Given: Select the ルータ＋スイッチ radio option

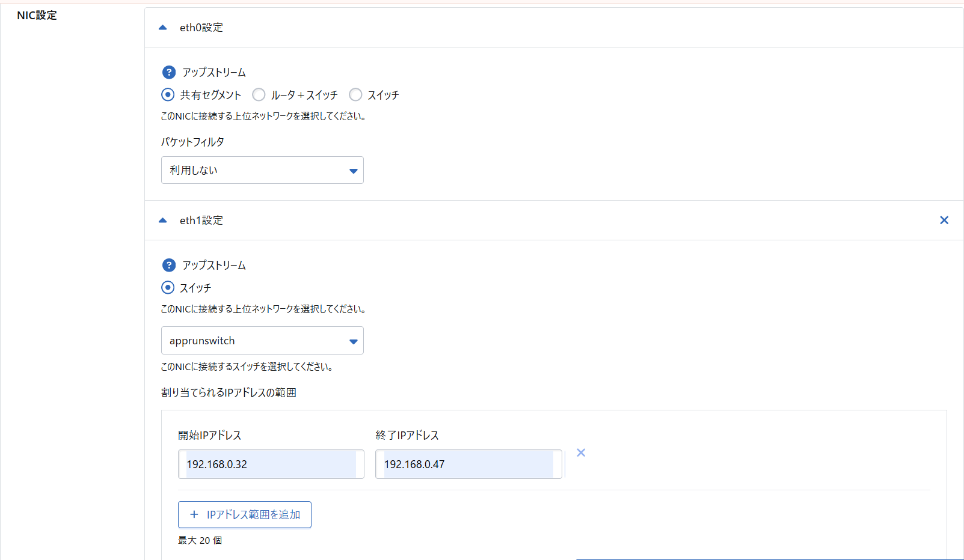Looking at the screenshot, I should (259, 95).
